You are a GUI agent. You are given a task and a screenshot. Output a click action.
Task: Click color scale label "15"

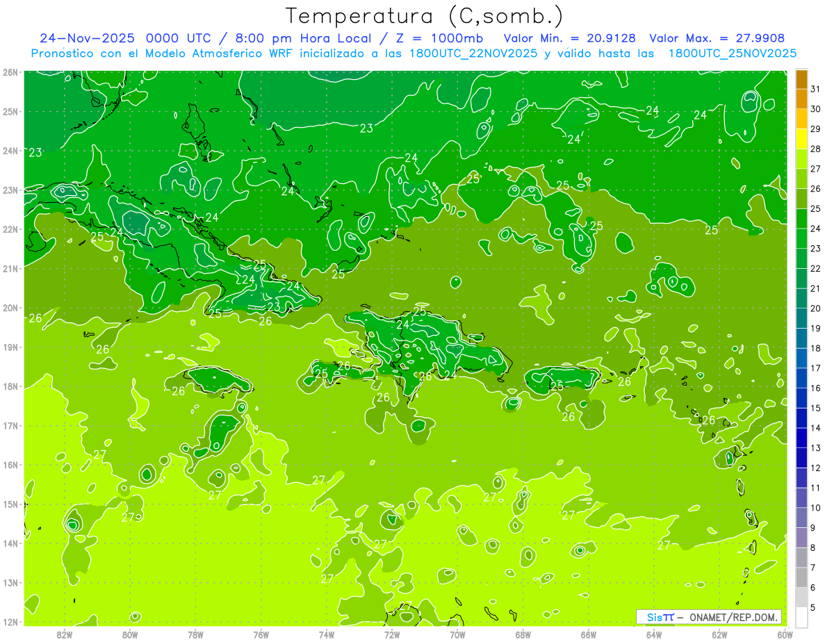pyautogui.click(x=816, y=408)
